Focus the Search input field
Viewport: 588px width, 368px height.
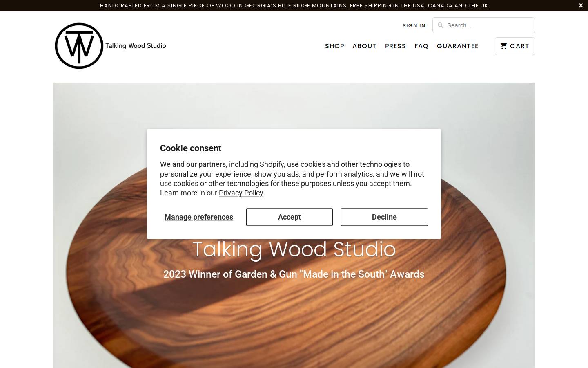(483, 25)
